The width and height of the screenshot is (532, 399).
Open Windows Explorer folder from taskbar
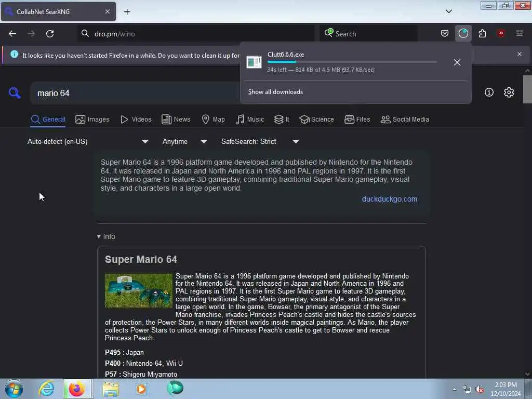[111, 390]
